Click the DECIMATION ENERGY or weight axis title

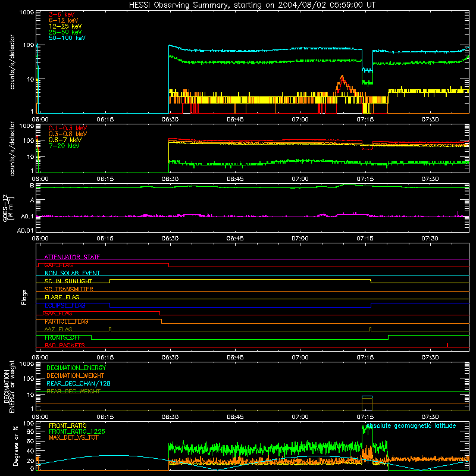pyautogui.click(x=9, y=386)
